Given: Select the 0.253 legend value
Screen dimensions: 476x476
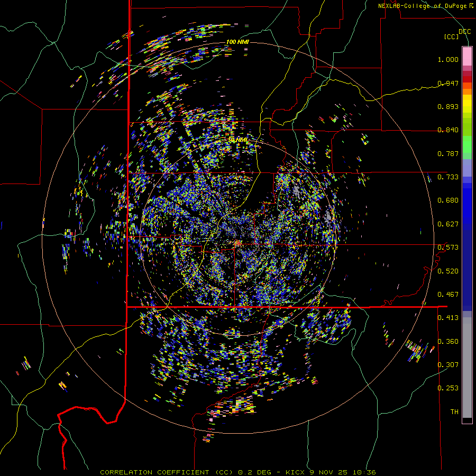Looking at the screenshot, I should [x=448, y=388].
